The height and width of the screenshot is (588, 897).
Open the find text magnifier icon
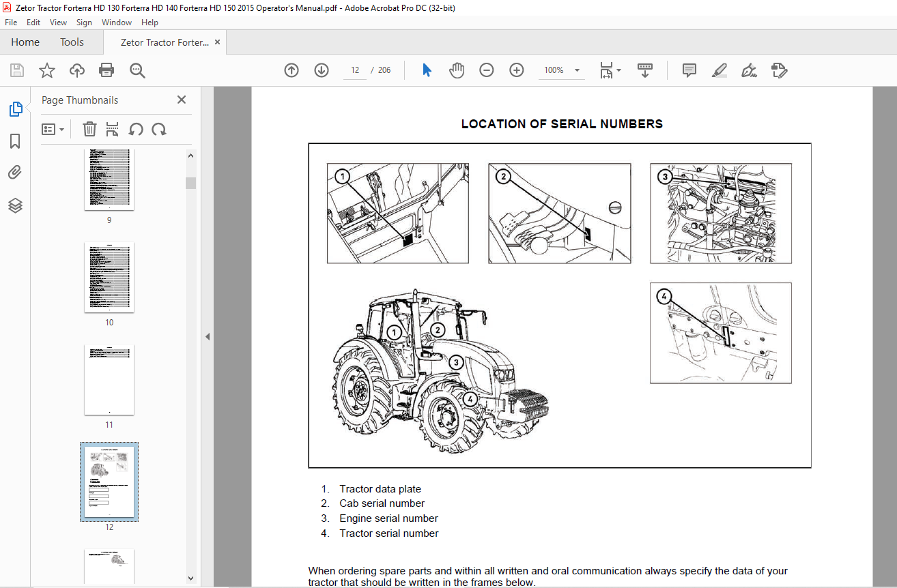137,70
